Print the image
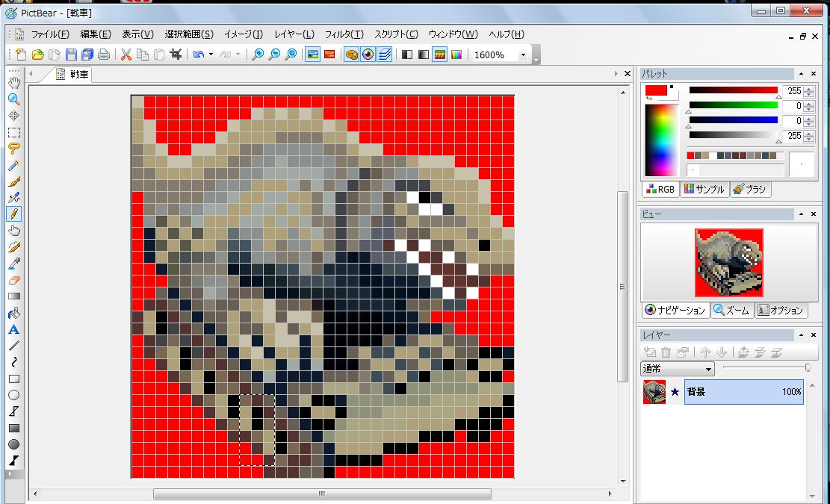The height and width of the screenshot is (504, 830). [x=104, y=55]
